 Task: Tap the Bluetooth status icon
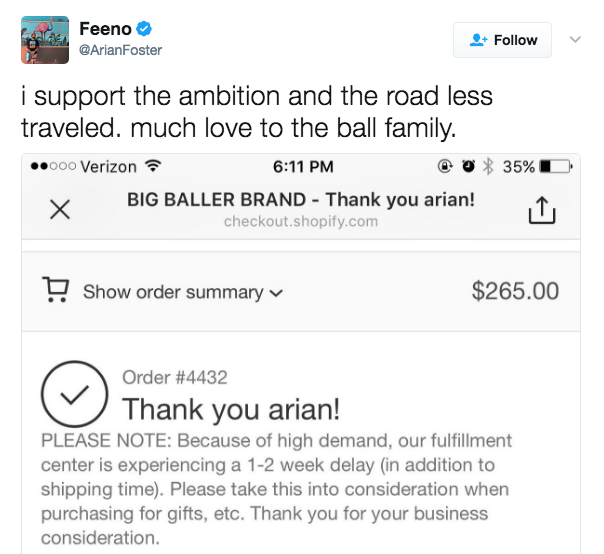(490, 166)
